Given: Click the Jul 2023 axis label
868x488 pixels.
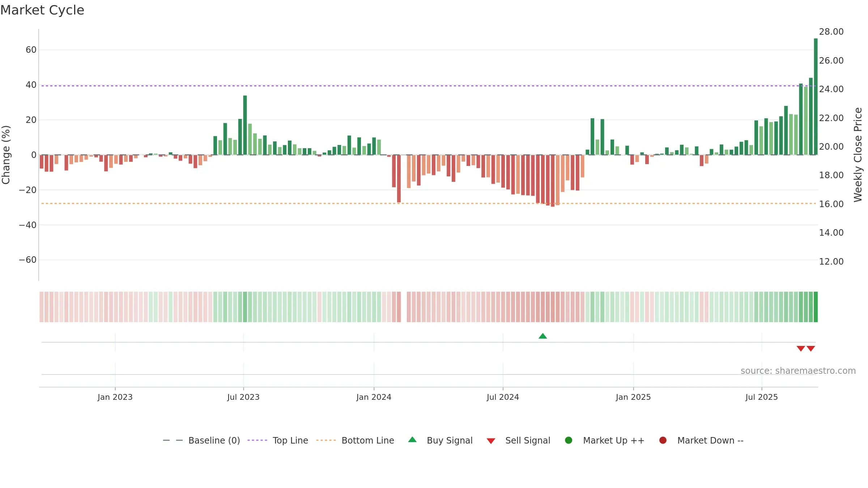Looking at the screenshot, I should pos(243,397).
